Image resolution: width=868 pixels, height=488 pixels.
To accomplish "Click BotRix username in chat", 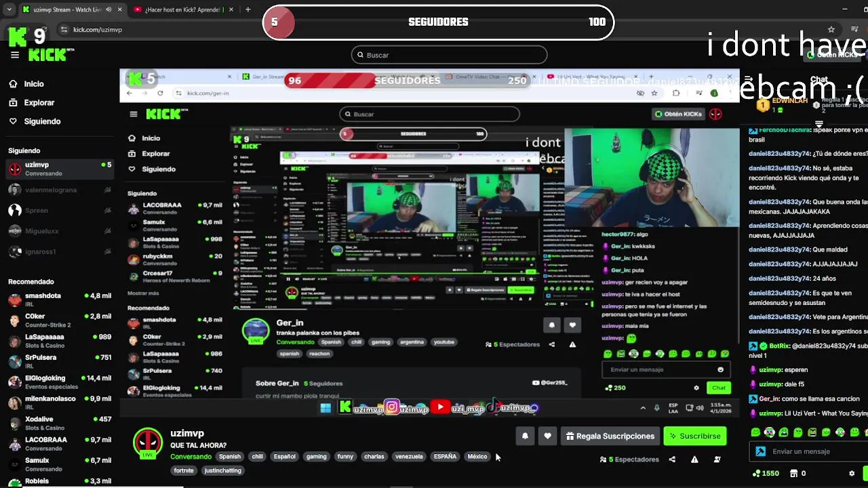I will point(780,346).
